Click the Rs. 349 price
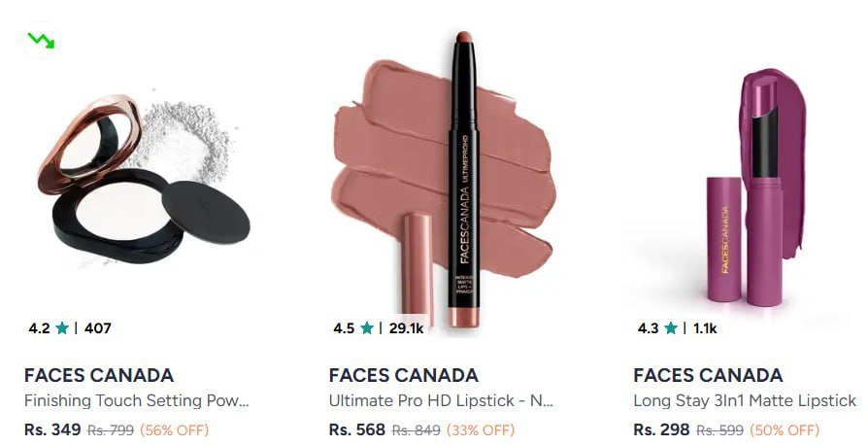 [52, 429]
